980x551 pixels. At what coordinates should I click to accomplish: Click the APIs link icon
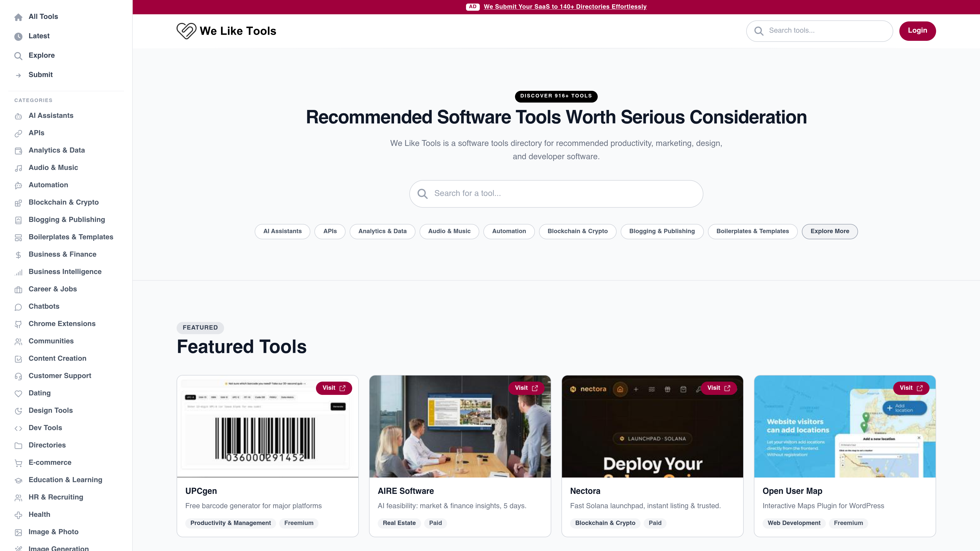(18, 133)
